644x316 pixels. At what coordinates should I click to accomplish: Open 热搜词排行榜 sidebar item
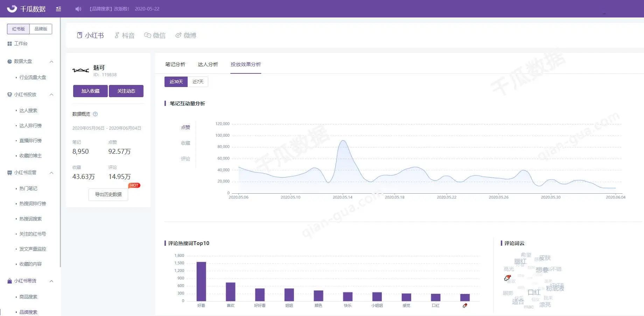(x=33, y=203)
